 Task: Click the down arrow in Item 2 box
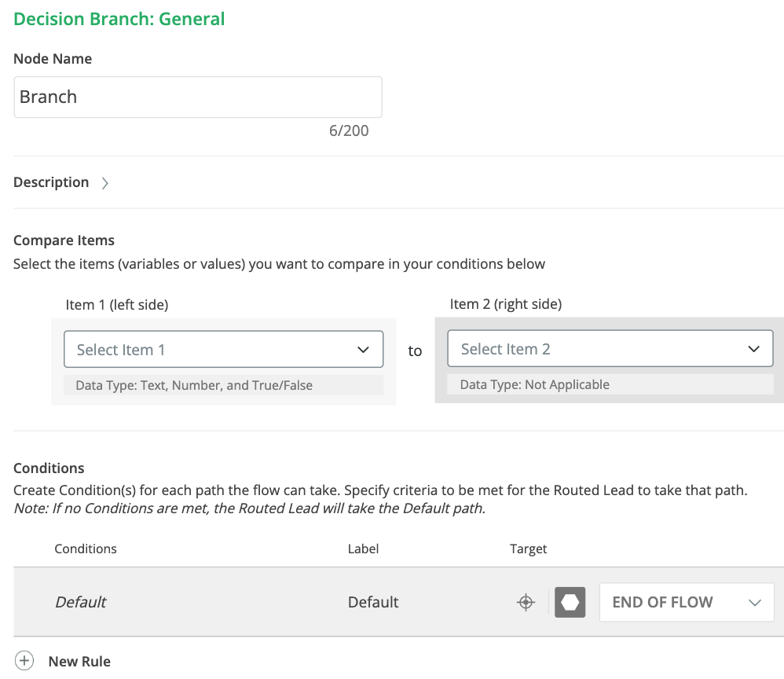pyautogui.click(x=754, y=349)
